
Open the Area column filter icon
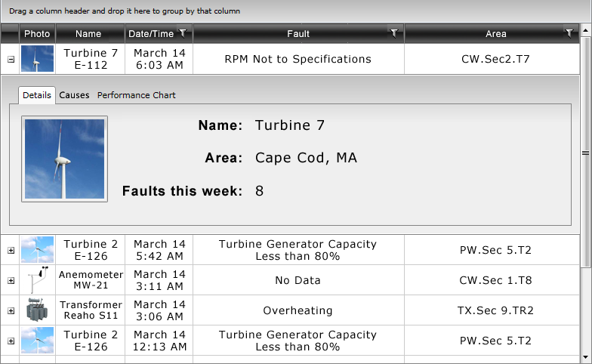[569, 33]
